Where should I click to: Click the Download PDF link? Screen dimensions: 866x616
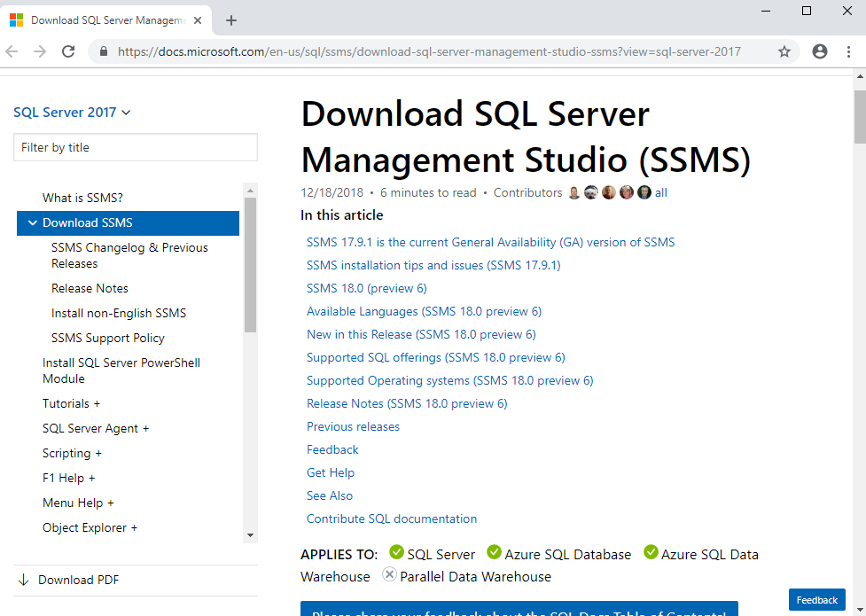pos(78,580)
